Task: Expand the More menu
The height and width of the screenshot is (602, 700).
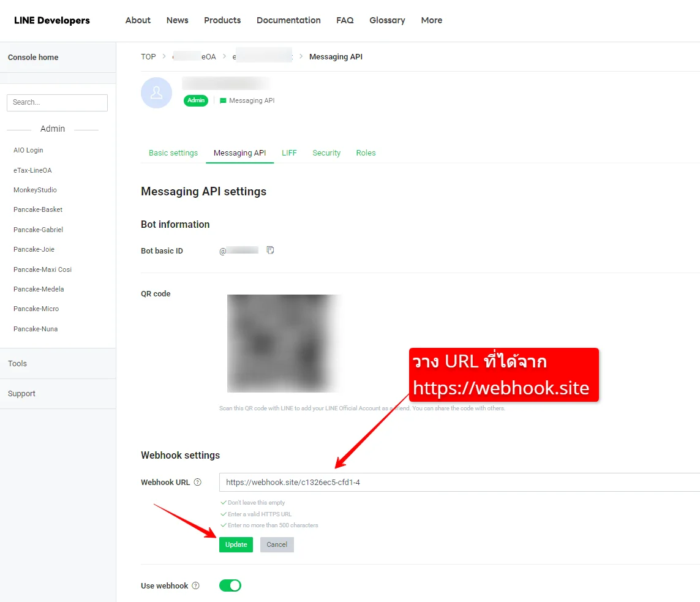Action: (x=431, y=20)
